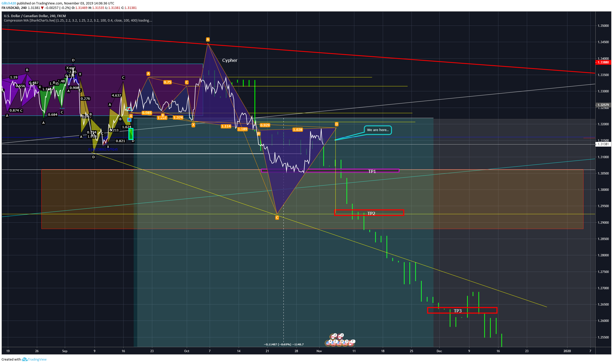Screen dimensions: 613x364
Task: Open the upper Canada event icon with red ring
Action: pos(340,337)
